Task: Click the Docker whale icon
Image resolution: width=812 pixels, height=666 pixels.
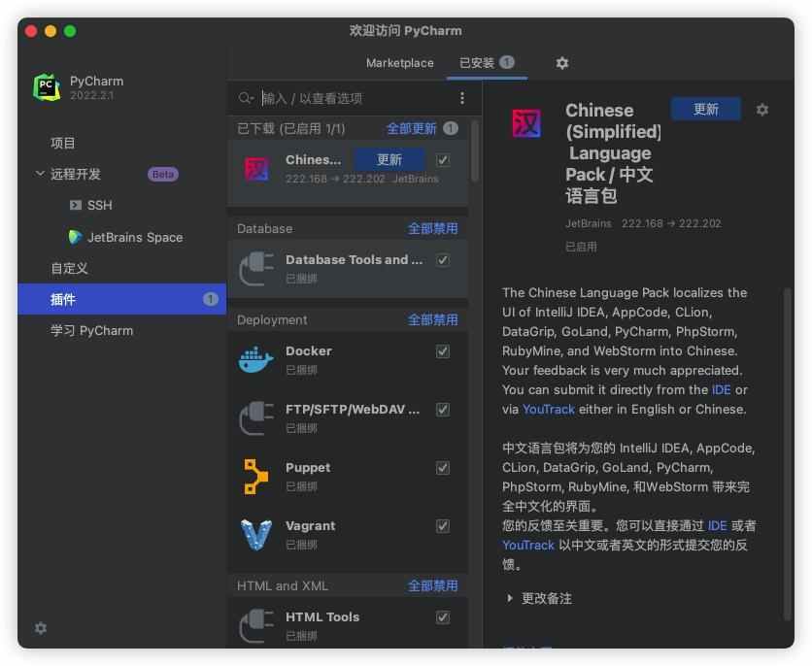Action: (x=255, y=359)
